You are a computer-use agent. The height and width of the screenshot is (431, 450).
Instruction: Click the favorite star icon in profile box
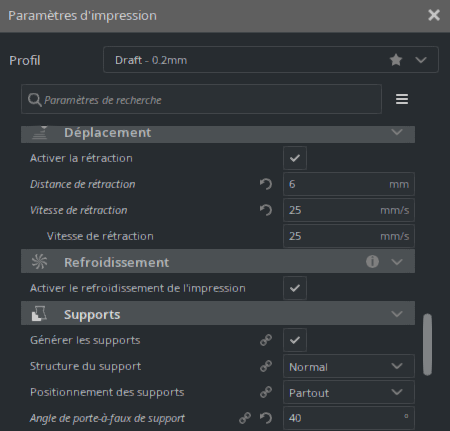396,60
